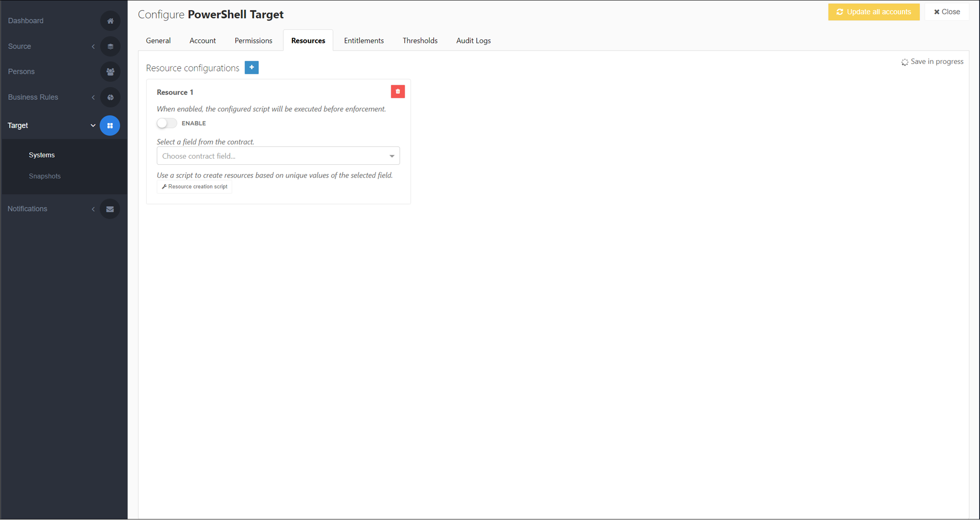Click Update all accounts button
This screenshot has height=520, width=980.
pos(874,12)
